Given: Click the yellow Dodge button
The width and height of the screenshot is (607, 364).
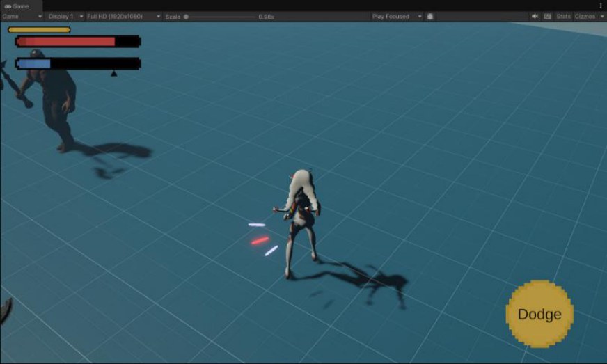Looking at the screenshot, I should click(x=539, y=314).
